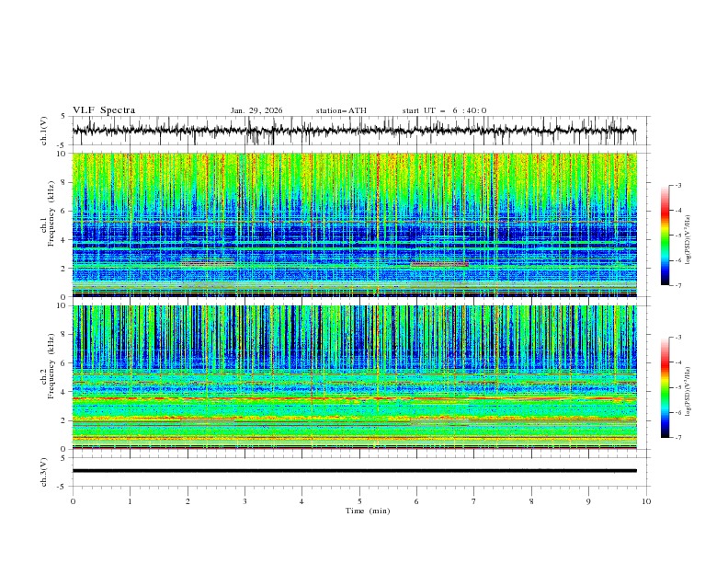Click time axis tick label '10'

coord(646,501)
